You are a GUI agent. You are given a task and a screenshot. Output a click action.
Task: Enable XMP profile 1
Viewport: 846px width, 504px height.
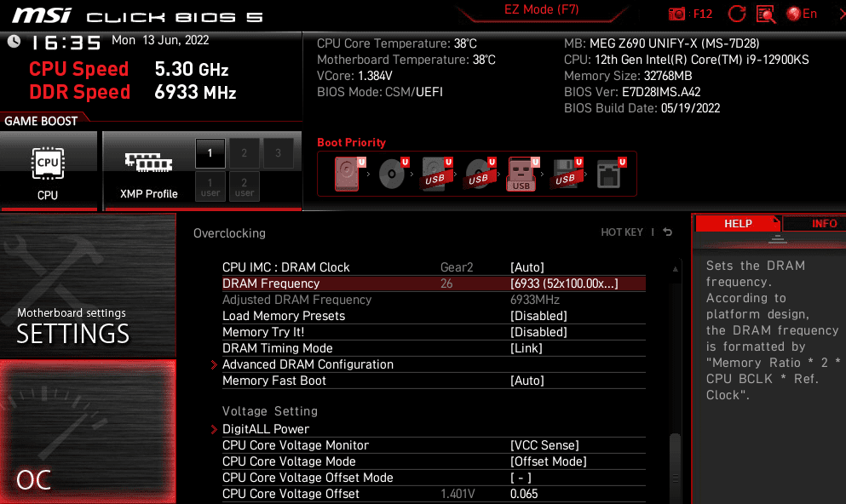point(210,153)
